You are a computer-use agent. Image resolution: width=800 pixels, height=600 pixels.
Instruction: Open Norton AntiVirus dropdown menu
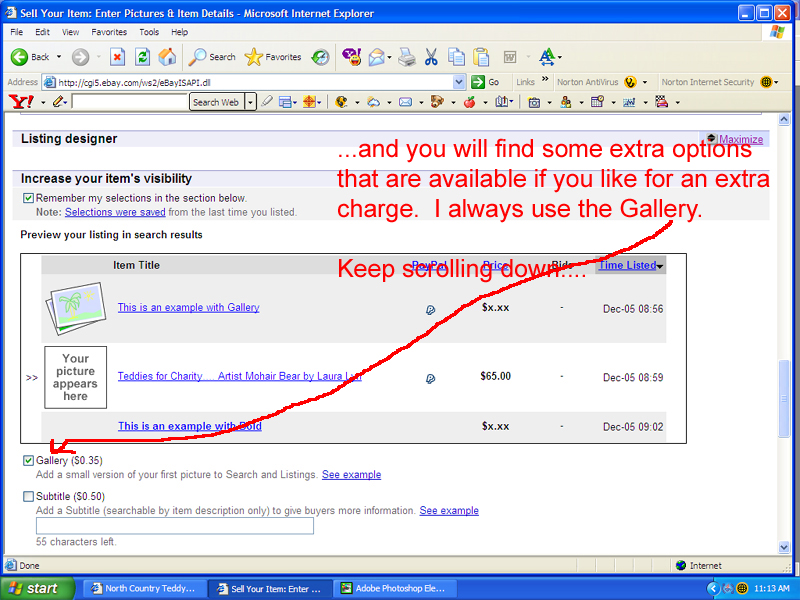click(x=645, y=82)
